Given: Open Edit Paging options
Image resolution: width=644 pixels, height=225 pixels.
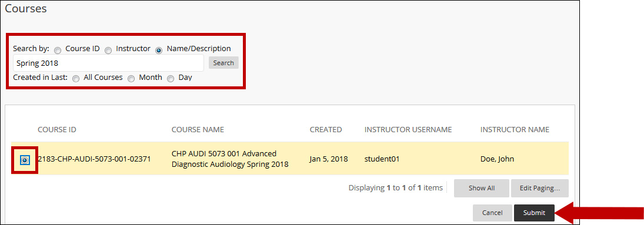Looking at the screenshot, I should pyautogui.click(x=540, y=189).
